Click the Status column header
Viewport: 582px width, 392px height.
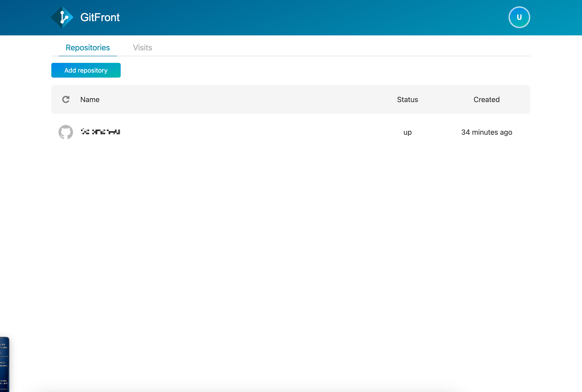coord(407,100)
